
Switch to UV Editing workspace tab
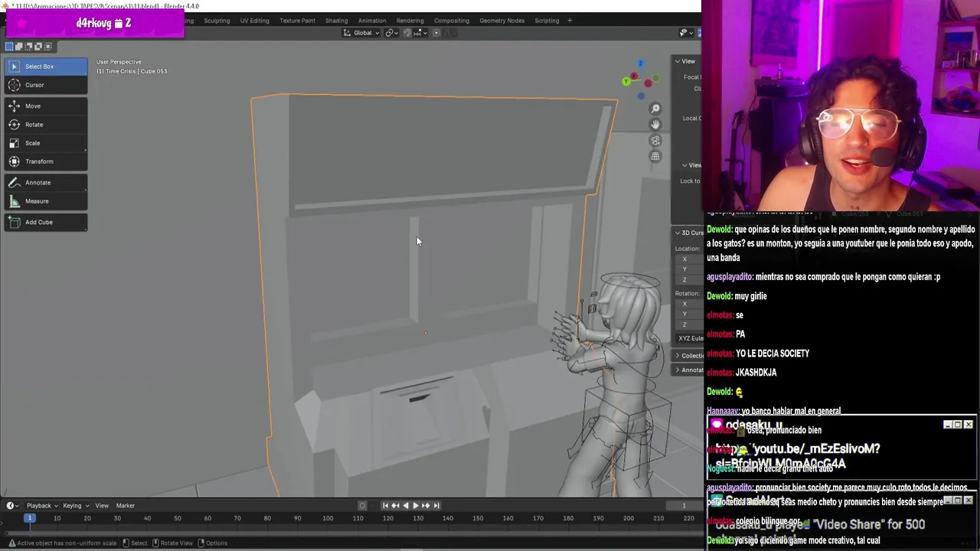tap(254, 21)
